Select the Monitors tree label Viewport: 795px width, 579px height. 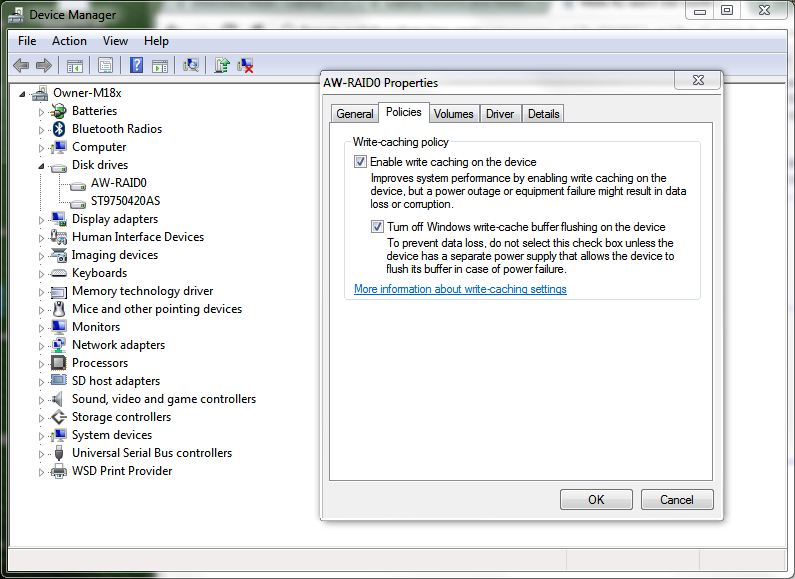coord(96,327)
